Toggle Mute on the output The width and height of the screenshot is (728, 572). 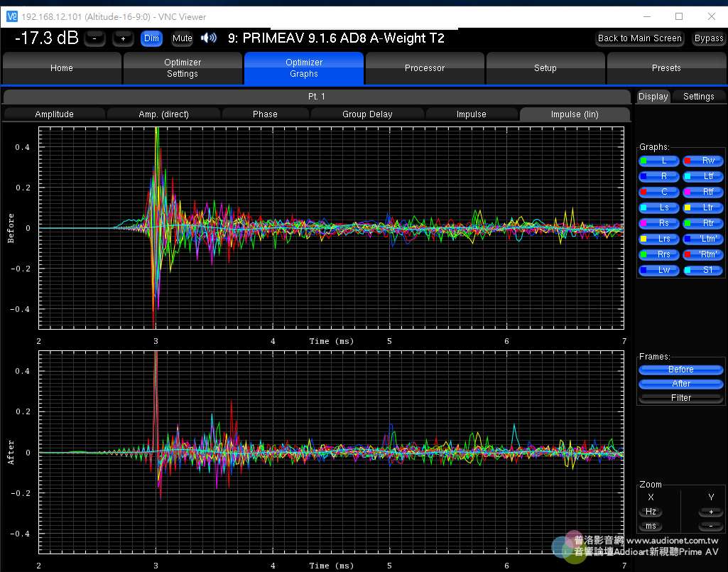(182, 38)
